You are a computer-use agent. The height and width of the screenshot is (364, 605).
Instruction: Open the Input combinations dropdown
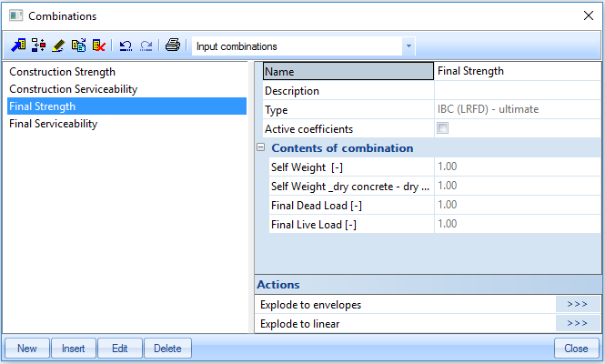click(x=408, y=46)
